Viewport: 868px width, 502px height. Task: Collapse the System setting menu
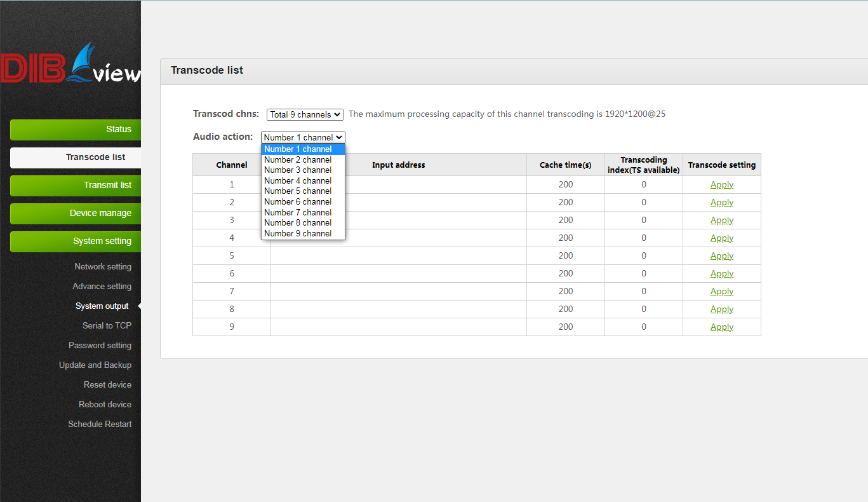click(76, 241)
